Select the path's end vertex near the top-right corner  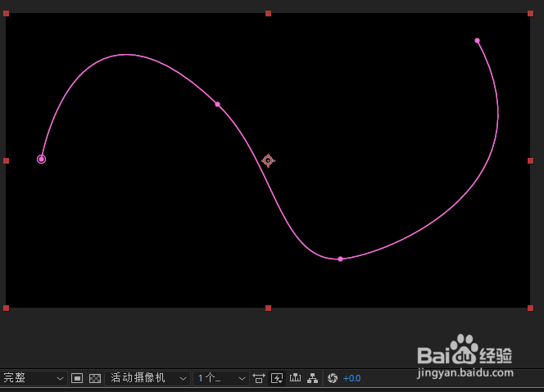[x=478, y=41]
